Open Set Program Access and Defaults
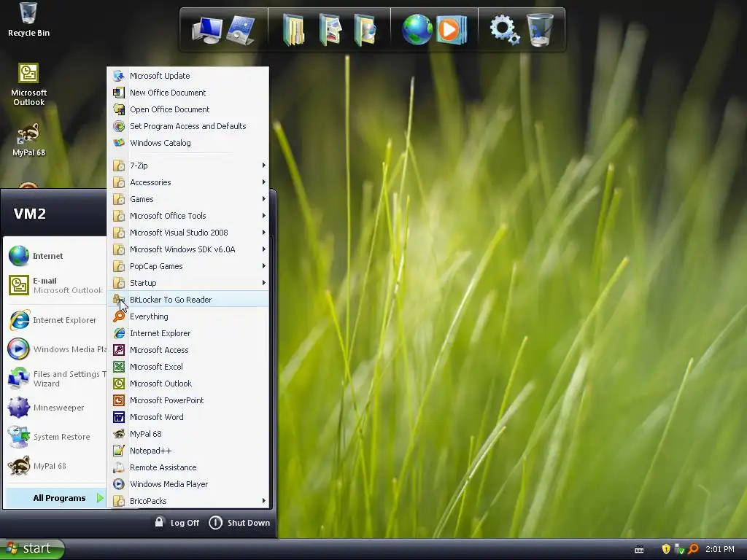 [189, 125]
